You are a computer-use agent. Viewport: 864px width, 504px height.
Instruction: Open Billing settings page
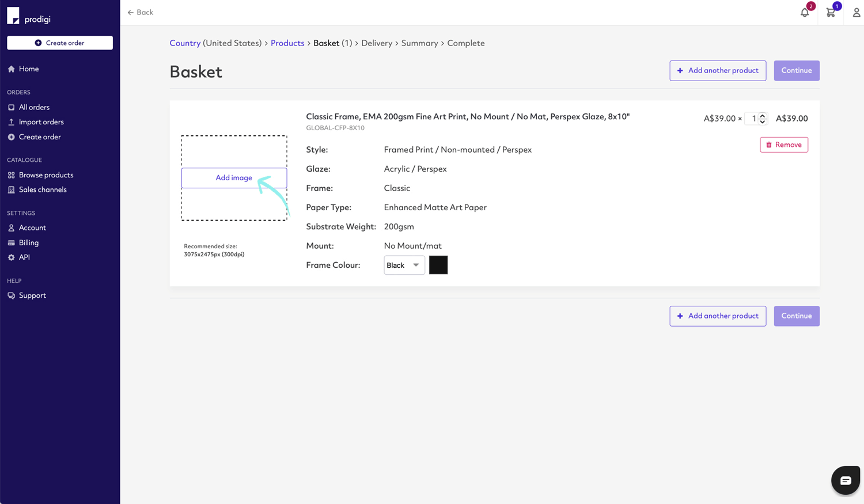tap(29, 242)
